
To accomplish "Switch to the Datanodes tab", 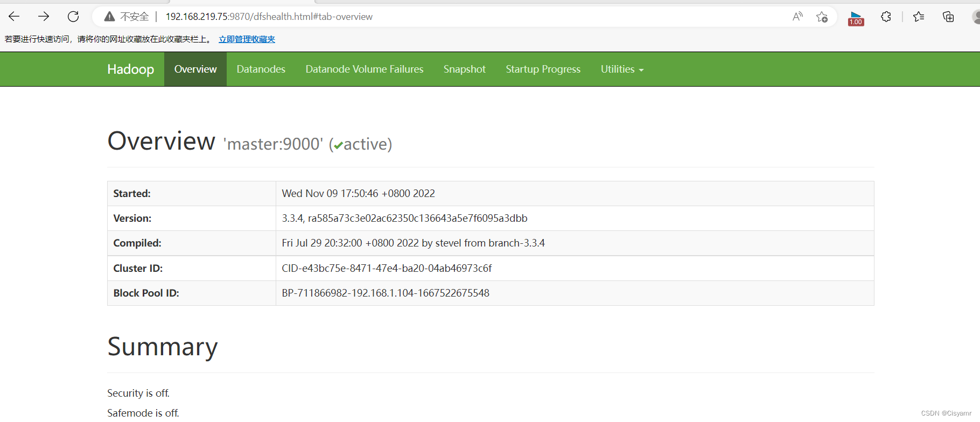I will 261,69.
